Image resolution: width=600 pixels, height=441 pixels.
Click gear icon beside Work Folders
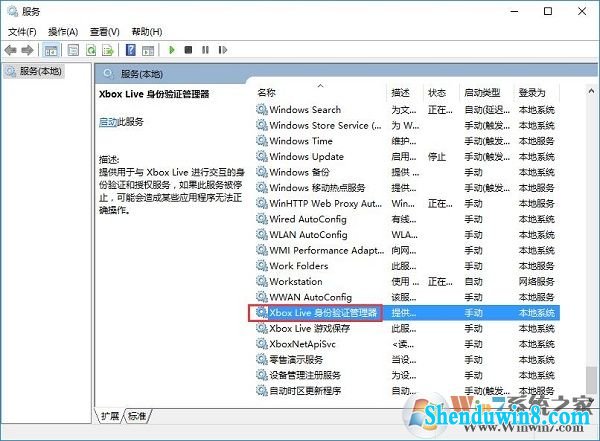(x=262, y=266)
